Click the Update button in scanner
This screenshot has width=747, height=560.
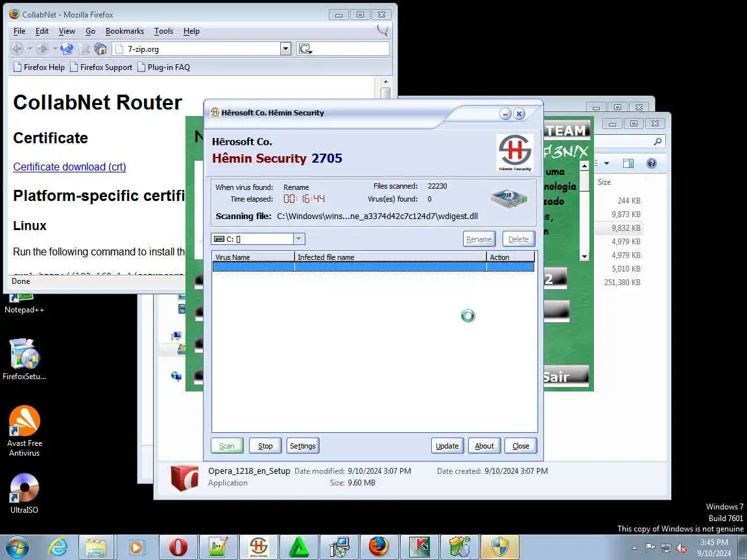(447, 446)
